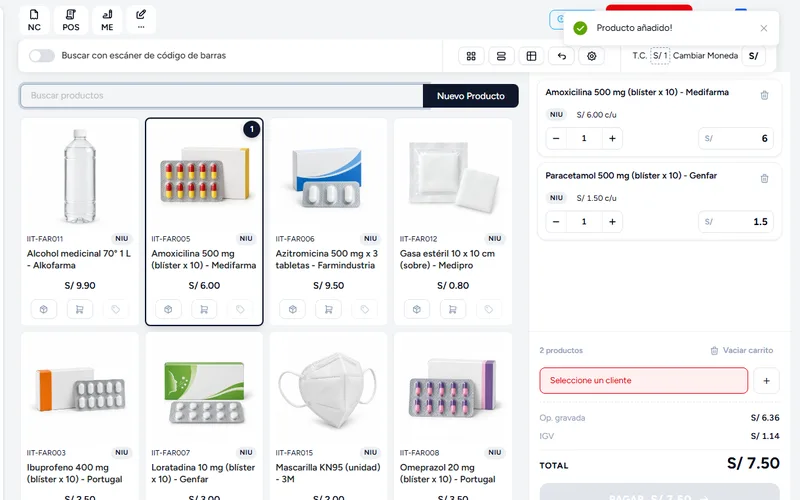Click cart icon on Amoxicilina card
This screenshot has width=800, height=500.
[204, 309]
